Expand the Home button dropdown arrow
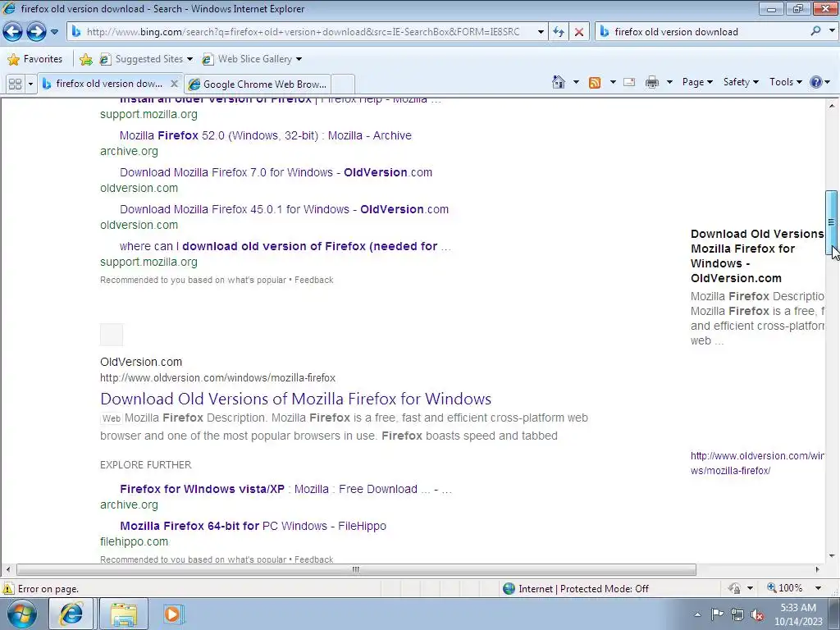 (x=576, y=82)
